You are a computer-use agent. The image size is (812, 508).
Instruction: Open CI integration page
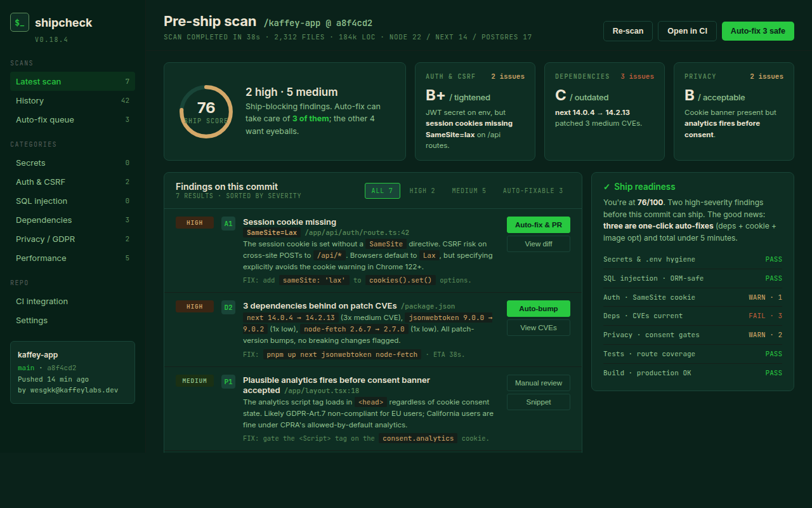[72, 301]
